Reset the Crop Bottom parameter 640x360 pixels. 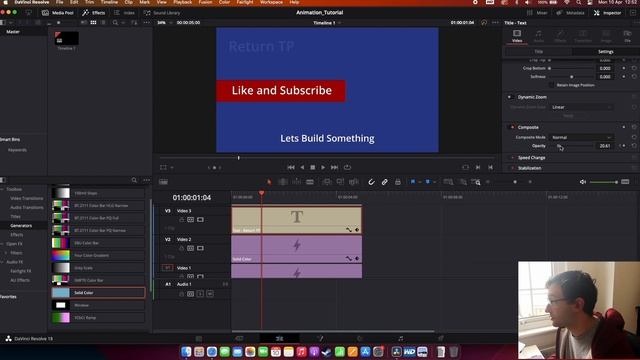tap(634, 68)
